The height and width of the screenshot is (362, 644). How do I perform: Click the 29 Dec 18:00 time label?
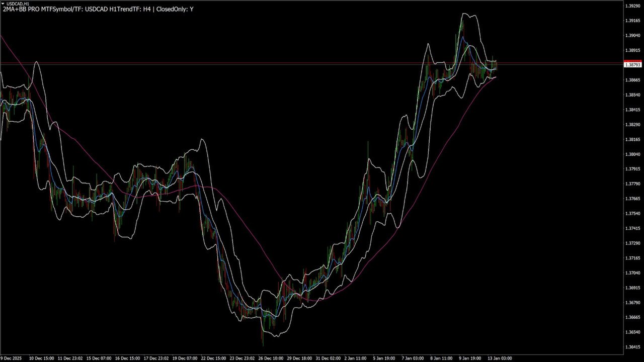point(299,358)
